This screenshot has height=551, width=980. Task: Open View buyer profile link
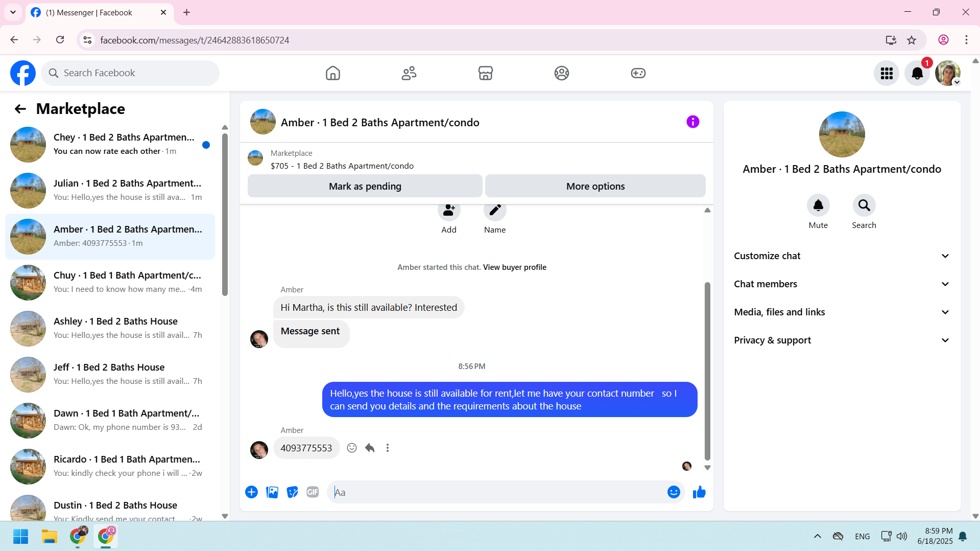[x=515, y=267]
